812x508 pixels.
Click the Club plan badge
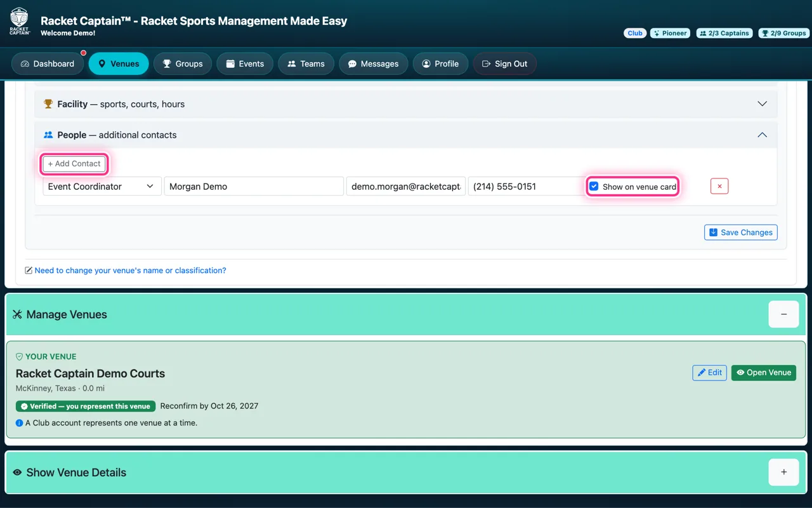point(635,33)
